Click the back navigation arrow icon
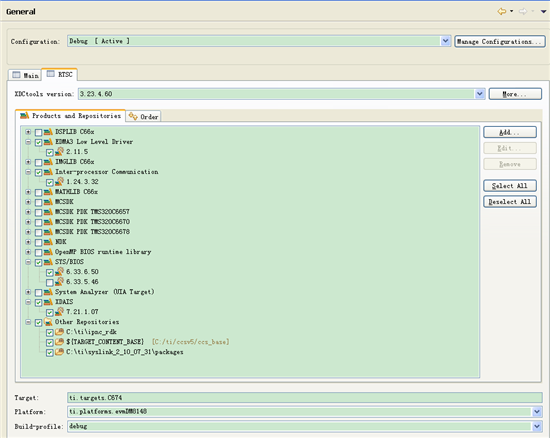Screen dimensions: 550x438 [x=502, y=12]
